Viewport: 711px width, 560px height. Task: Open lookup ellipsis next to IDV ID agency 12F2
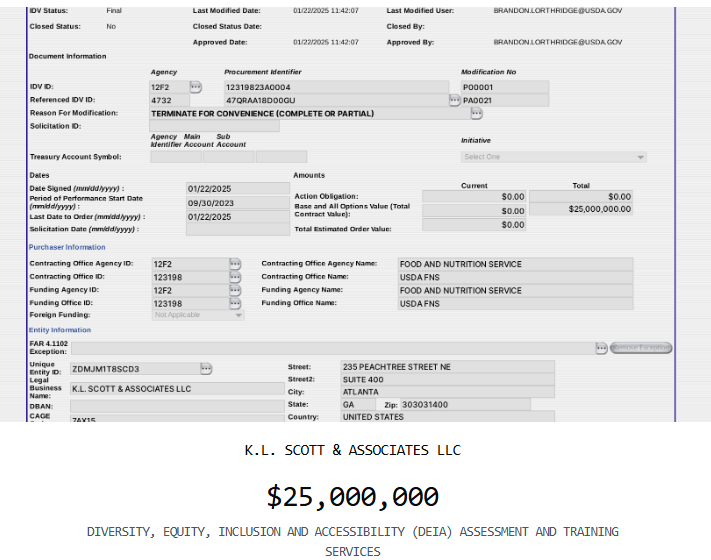click(x=195, y=87)
